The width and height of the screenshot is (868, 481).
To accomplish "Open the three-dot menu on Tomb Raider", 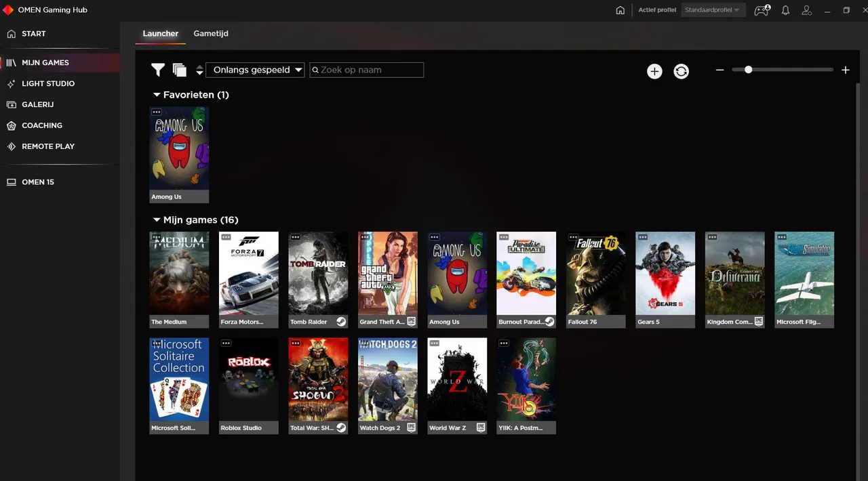I will tap(295, 237).
